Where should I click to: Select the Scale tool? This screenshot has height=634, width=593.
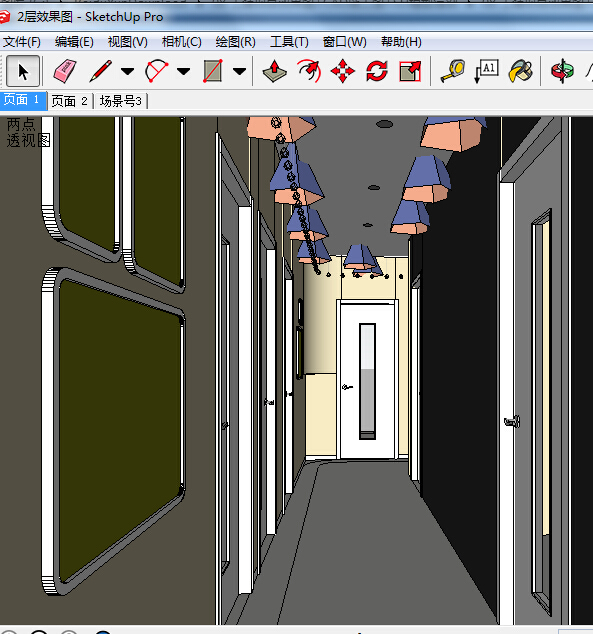pos(410,71)
